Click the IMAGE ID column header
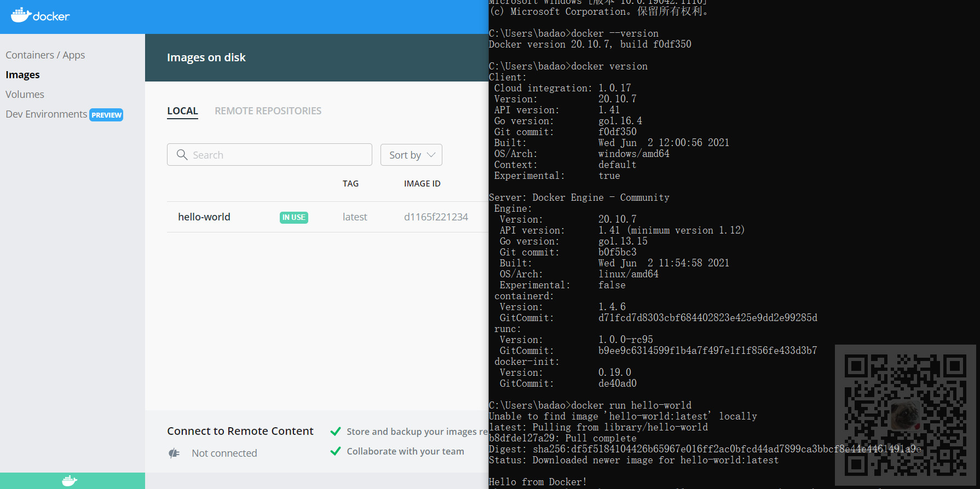Screen dimensions: 980x489 pos(422,184)
